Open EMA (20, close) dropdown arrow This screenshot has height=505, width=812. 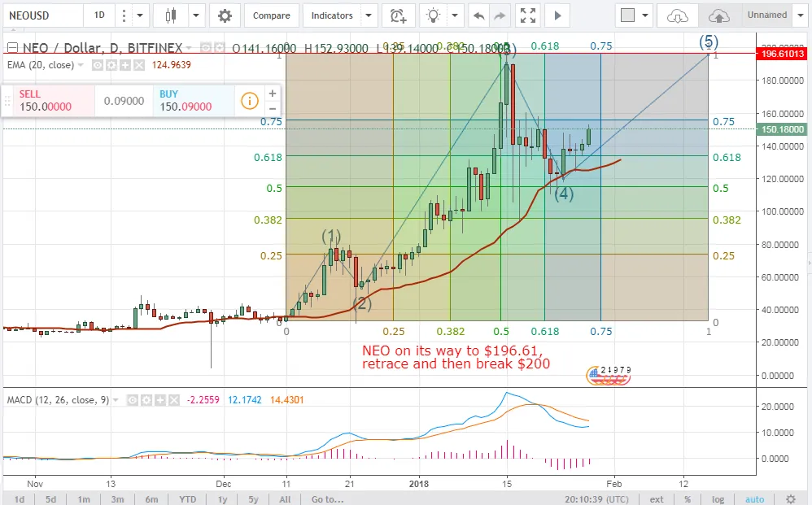[81, 65]
